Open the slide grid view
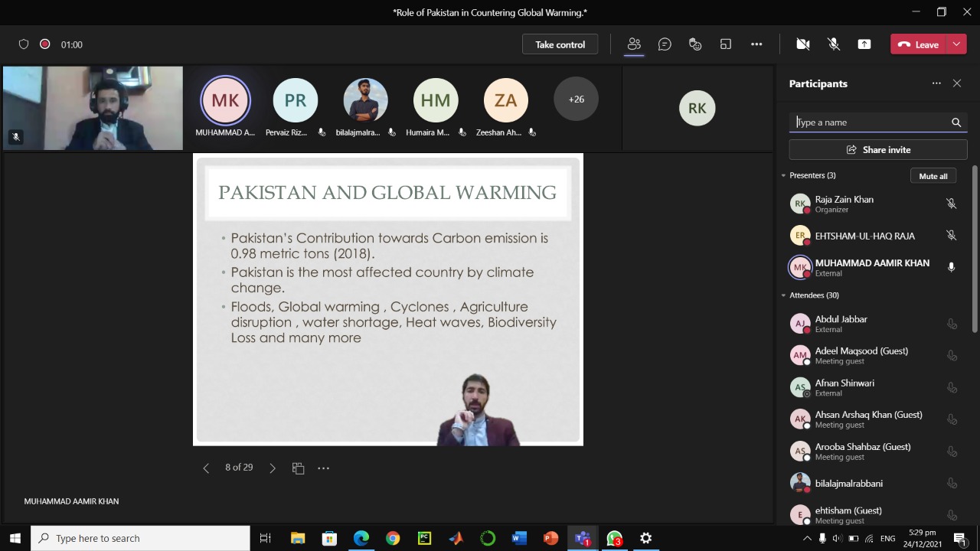The height and width of the screenshot is (551, 980). click(x=298, y=468)
